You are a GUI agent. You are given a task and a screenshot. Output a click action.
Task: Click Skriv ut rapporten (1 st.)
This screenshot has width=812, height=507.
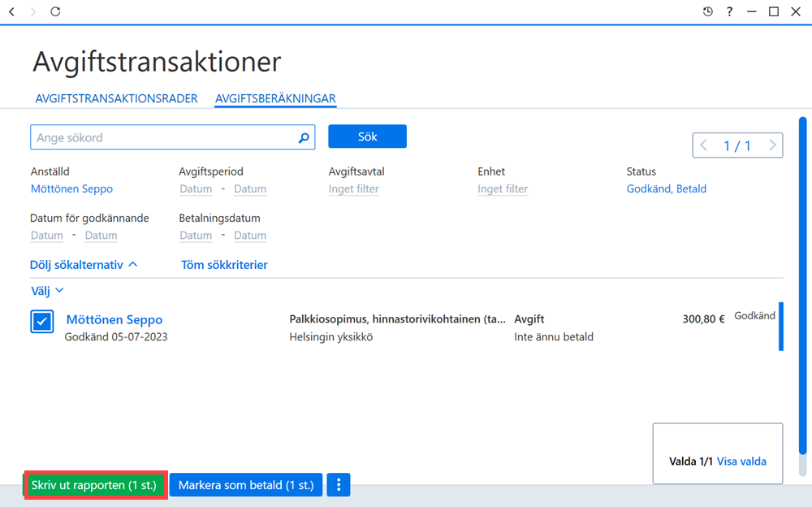tap(96, 485)
